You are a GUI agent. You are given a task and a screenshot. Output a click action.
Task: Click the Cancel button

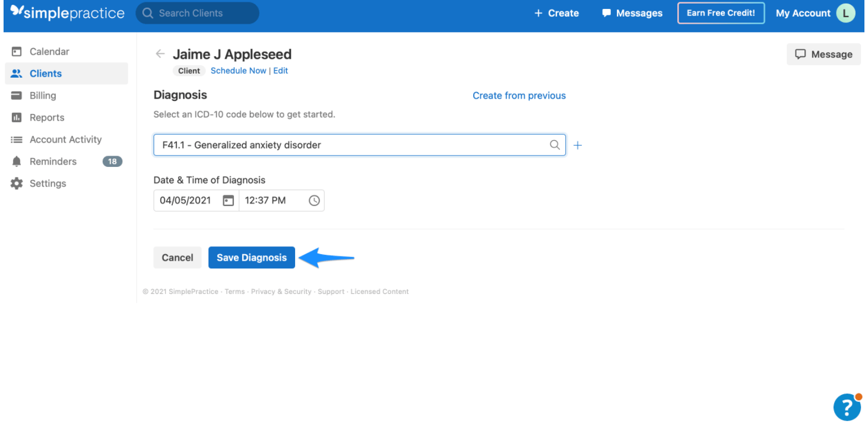point(177,258)
